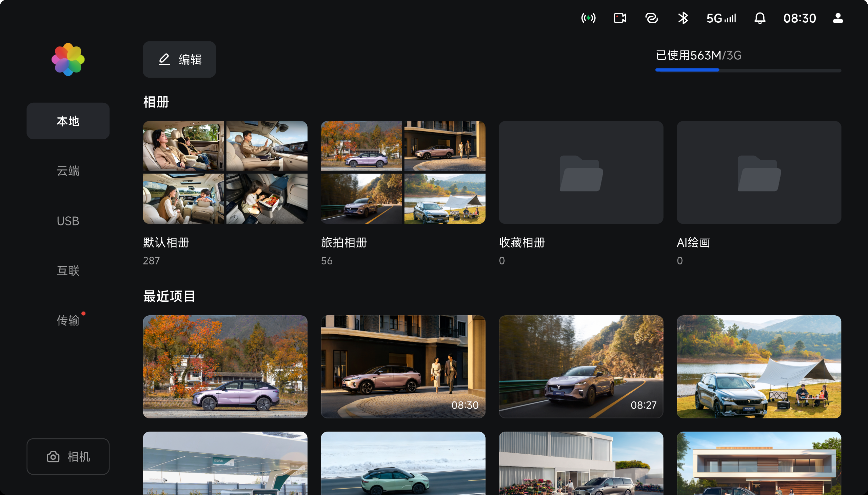Image resolution: width=868 pixels, height=495 pixels.
Task: Click the phone link interconnect icon
Action: coord(651,18)
